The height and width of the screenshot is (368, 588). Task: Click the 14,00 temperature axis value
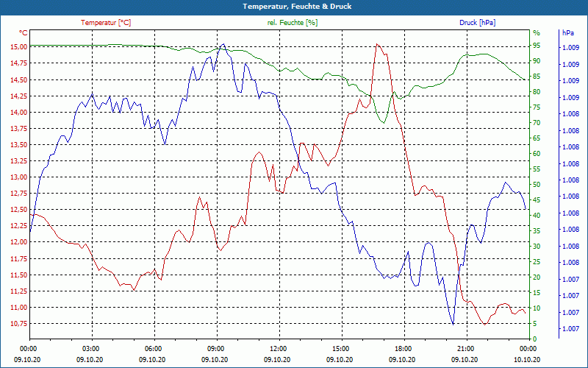(20, 112)
